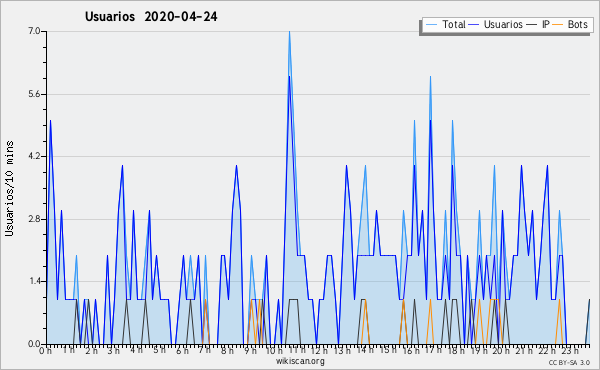
Task: Click the y-axis value 1.4
Action: click(x=34, y=281)
